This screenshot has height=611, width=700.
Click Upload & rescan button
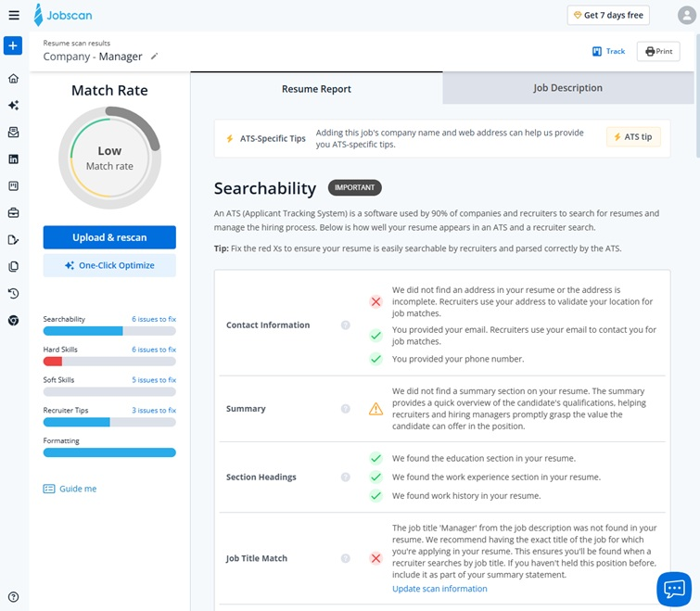click(109, 237)
